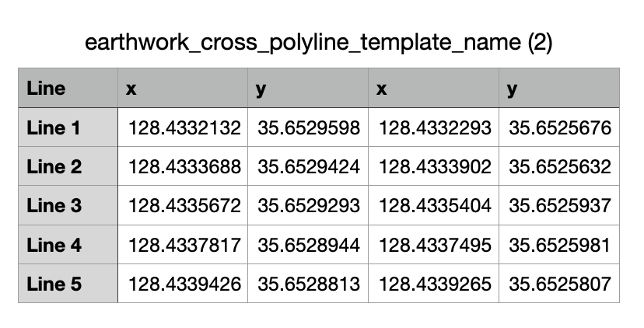644x328 pixels.
Task: Select the first x column header
Action: (183, 88)
